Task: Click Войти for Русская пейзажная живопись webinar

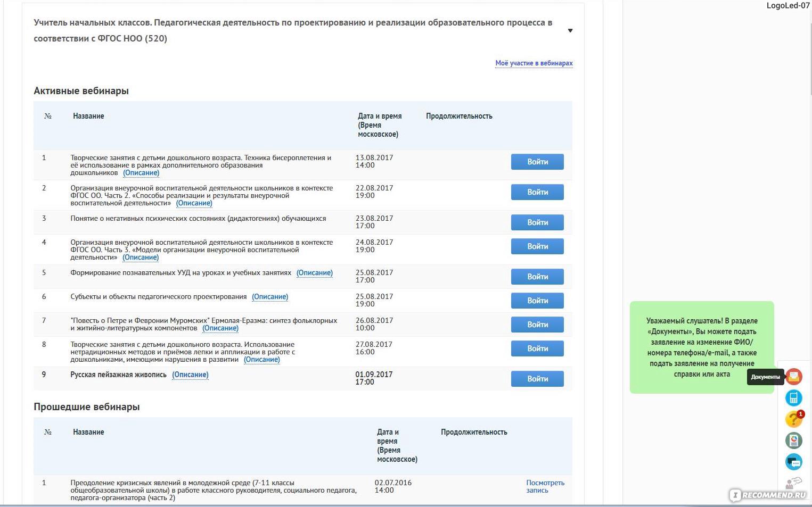Action: 537,379
